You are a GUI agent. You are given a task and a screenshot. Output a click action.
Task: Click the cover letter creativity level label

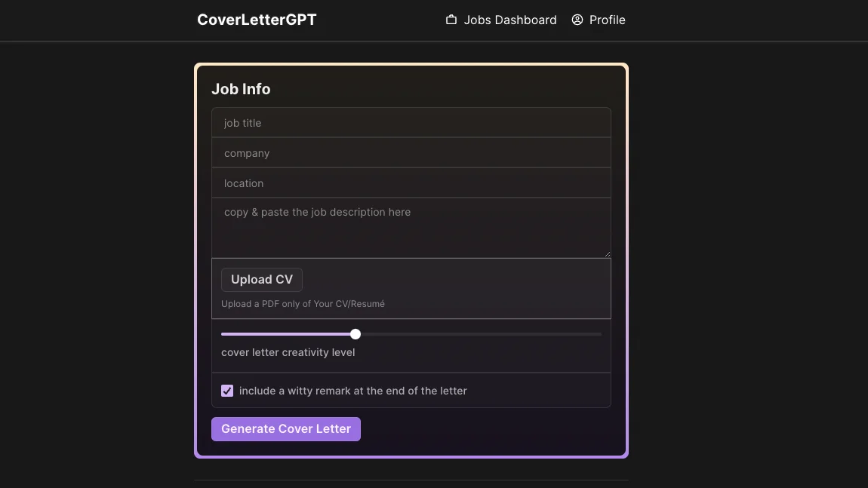(288, 352)
